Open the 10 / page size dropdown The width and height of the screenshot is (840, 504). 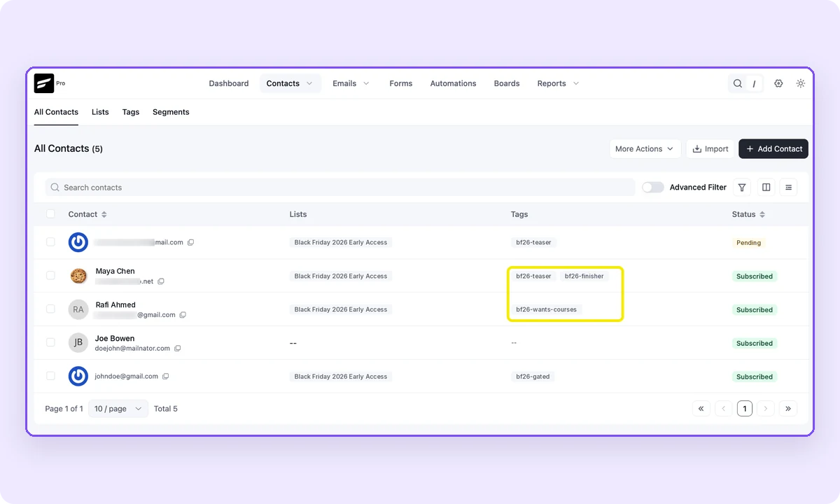118,409
